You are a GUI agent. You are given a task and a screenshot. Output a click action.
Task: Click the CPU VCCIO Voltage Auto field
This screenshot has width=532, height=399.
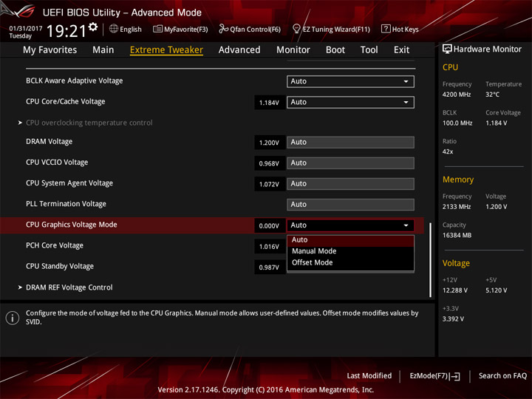pyautogui.click(x=350, y=163)
